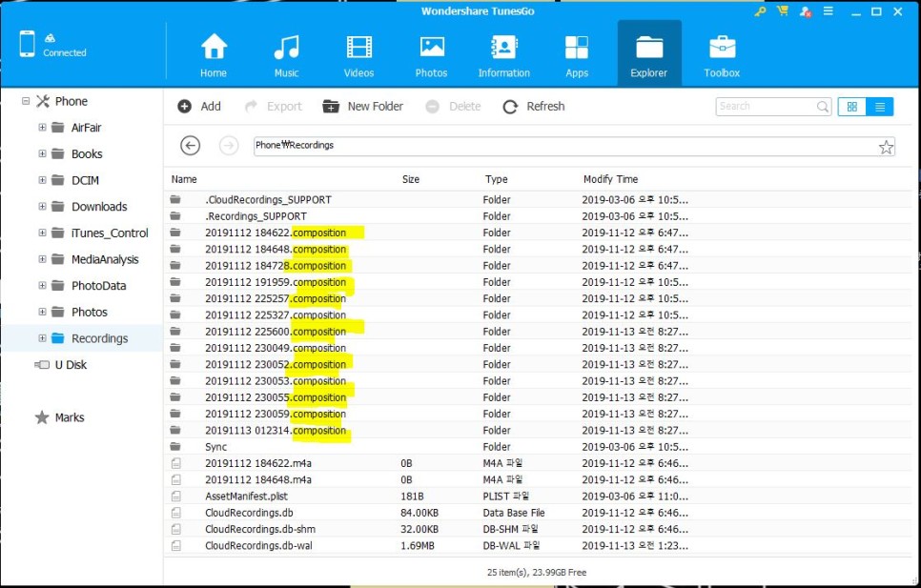Image resolution: width=921 pixels, height=588 pixels.
Task: Expand the Photos folder node in tree
Action: [x=42, y=313]
